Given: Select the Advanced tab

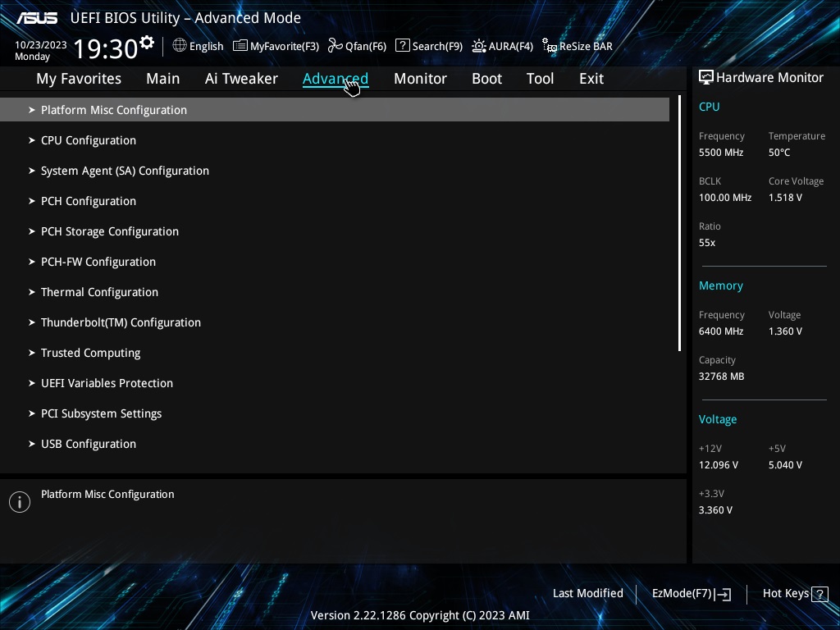Looking at the screenshot, I should (x=336, y=79).
